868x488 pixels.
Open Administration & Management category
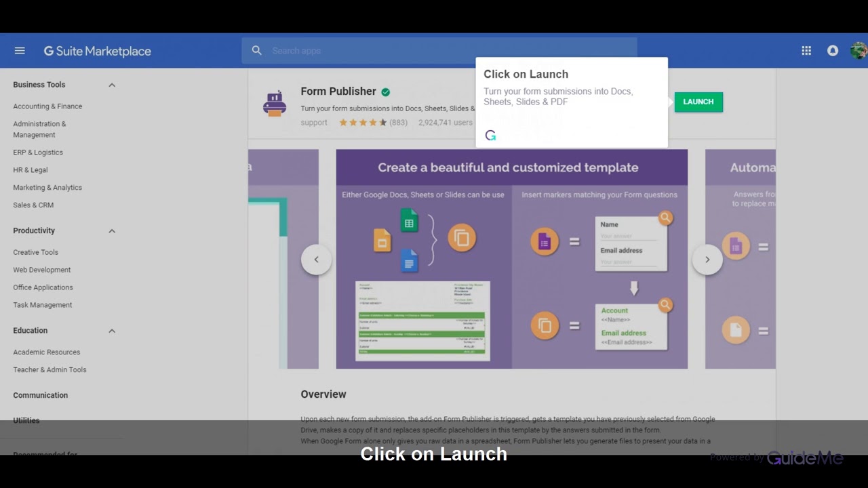39,129
